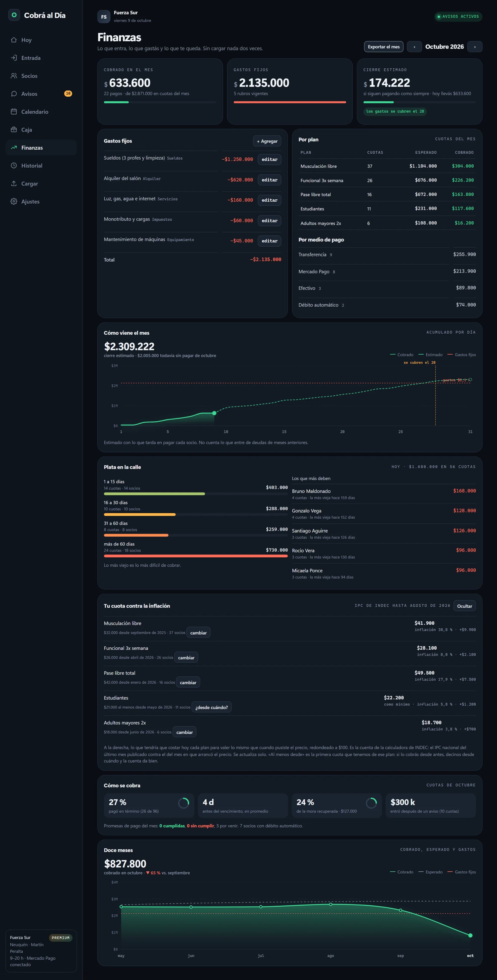Screen dimensions: 497x980
Task: Open the Hoy home icon
Action: tap(14, 40)
